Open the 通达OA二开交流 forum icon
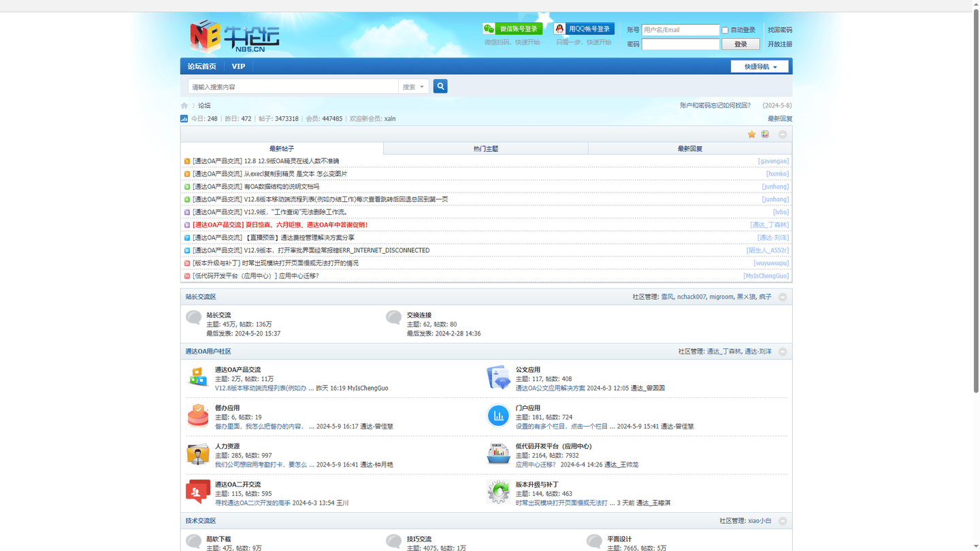This screenshot has height=551, width=980. 198,492
